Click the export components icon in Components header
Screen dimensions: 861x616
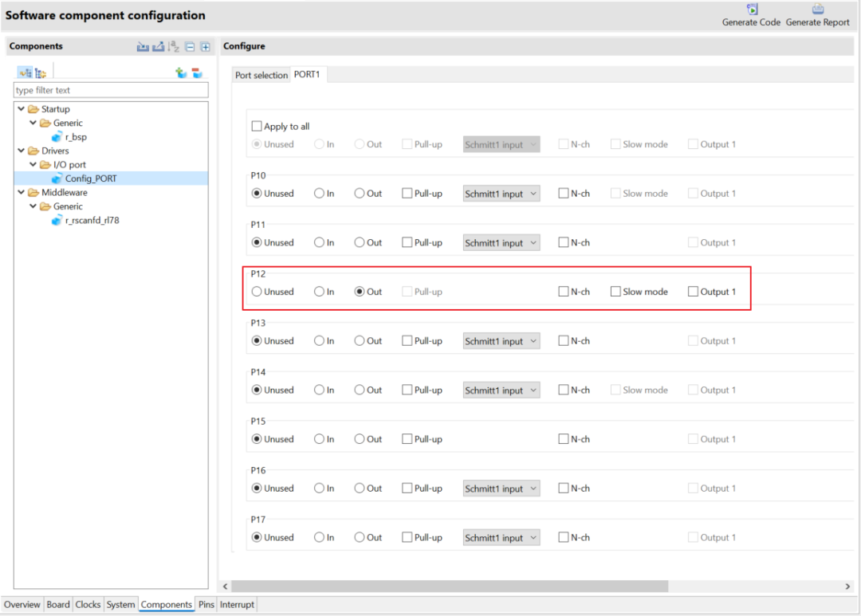[158, 47]
